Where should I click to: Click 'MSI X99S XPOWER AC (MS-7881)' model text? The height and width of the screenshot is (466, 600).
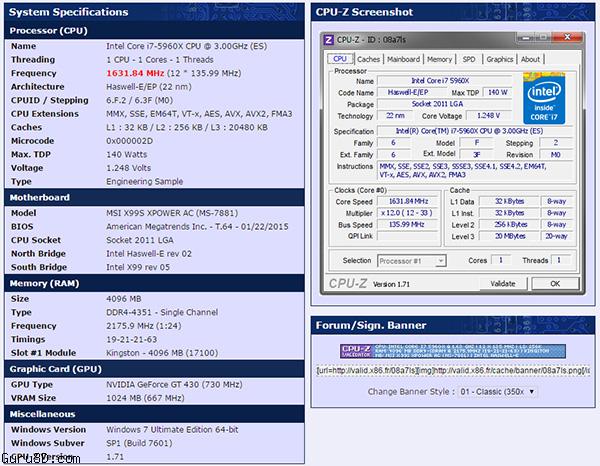pyautogui.click(x=172, y=213)
